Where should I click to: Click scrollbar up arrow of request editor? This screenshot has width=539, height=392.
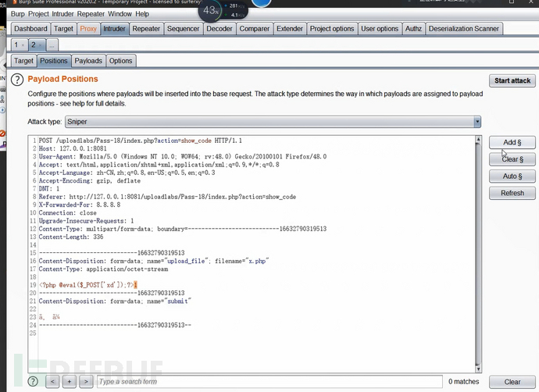[x=478, y=139]
